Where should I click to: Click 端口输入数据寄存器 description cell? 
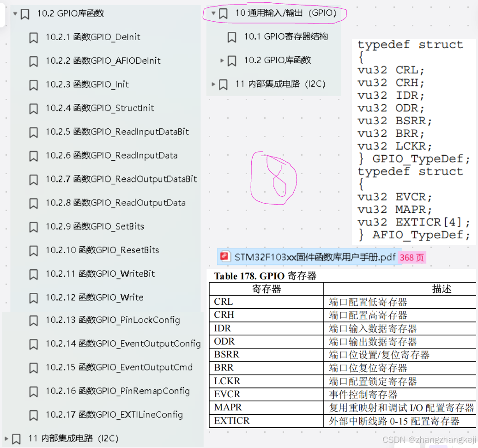[400, 328]
